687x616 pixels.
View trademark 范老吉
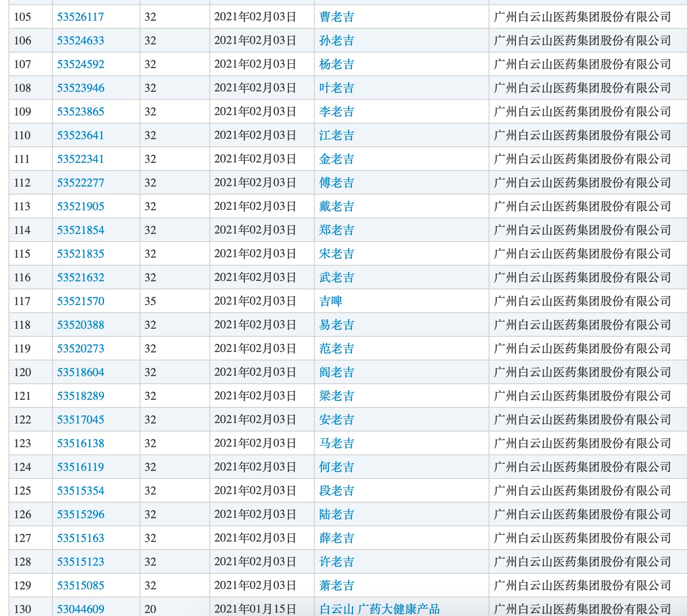(x=337, y=349)
